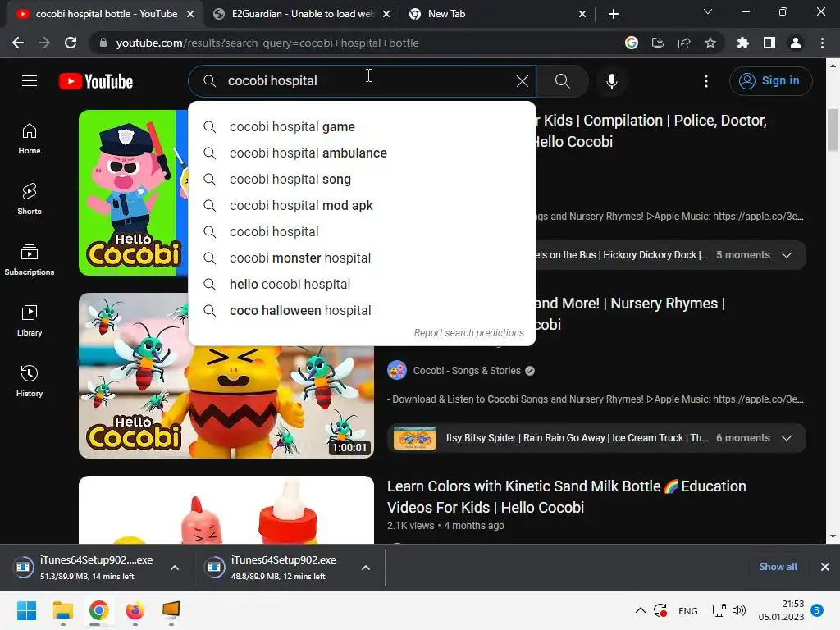Viewport: 840px width, 630px height.
Task: Open volume control in tray
Action: 739,610
